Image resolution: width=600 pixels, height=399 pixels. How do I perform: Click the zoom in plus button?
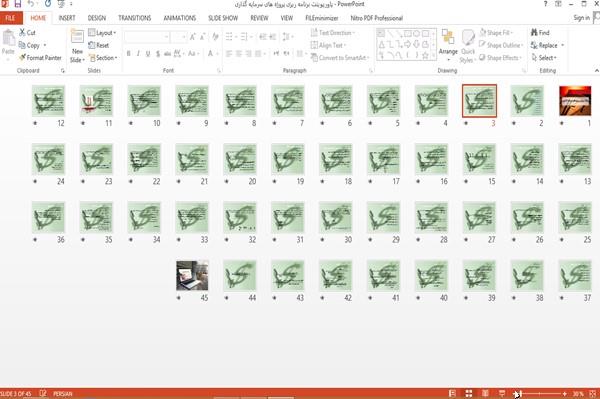565,394
